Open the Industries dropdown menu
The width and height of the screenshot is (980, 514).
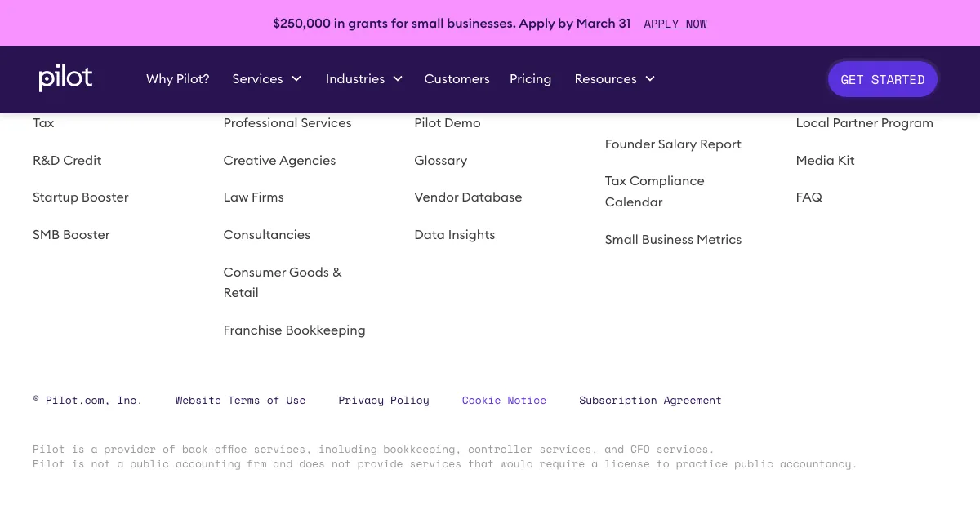(x=363, y=79)
